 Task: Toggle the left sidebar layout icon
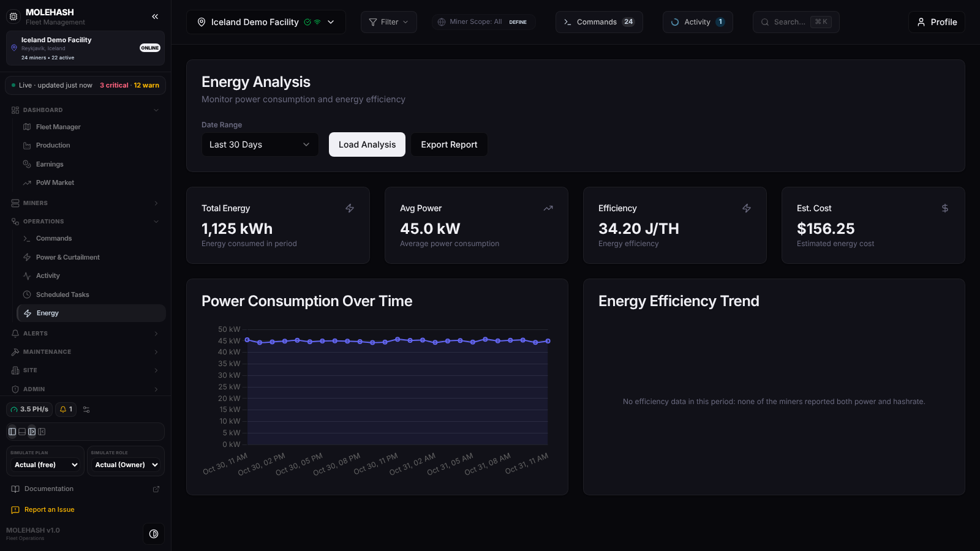click(x=12, y=432)
